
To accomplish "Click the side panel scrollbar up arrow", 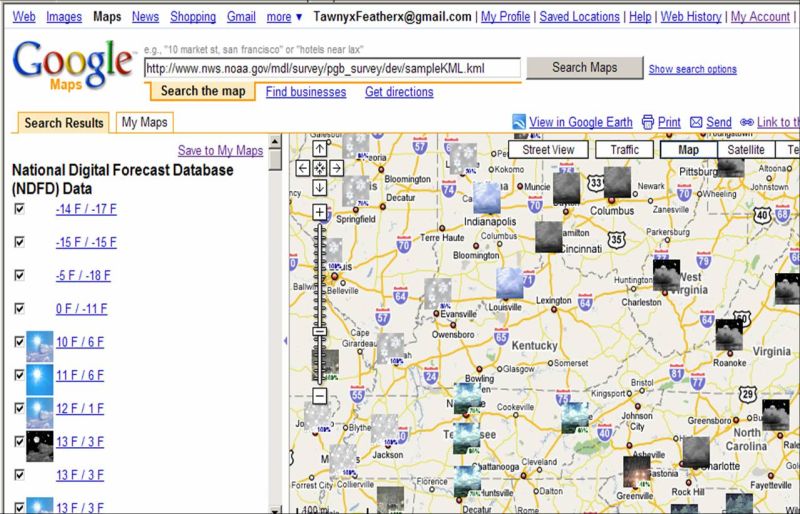I will pos(275,141).
